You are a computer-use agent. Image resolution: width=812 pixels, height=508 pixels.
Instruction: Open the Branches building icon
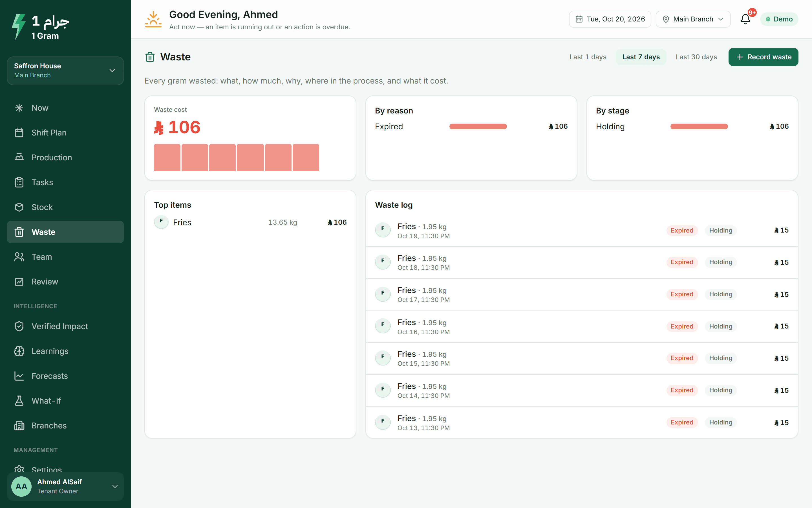coord(19,426)
